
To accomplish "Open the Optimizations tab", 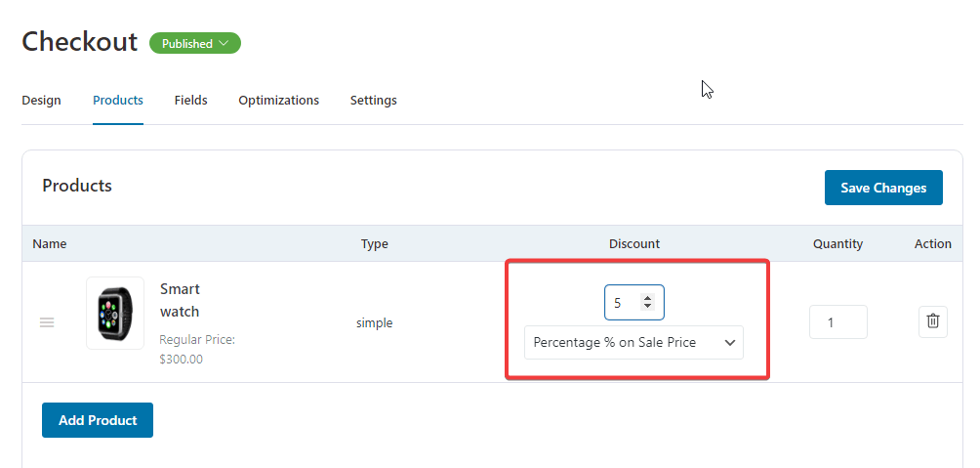I will [x=279, y=100].
